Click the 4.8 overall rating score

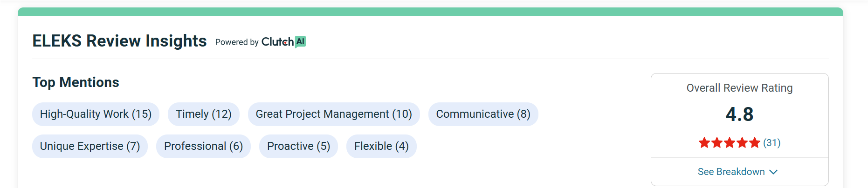click(739, 114)
